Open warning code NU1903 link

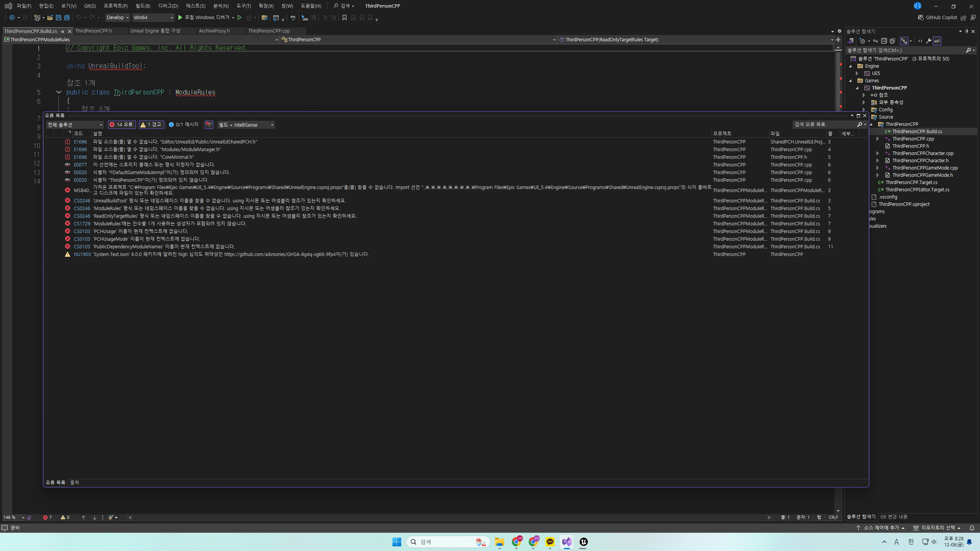82,254
